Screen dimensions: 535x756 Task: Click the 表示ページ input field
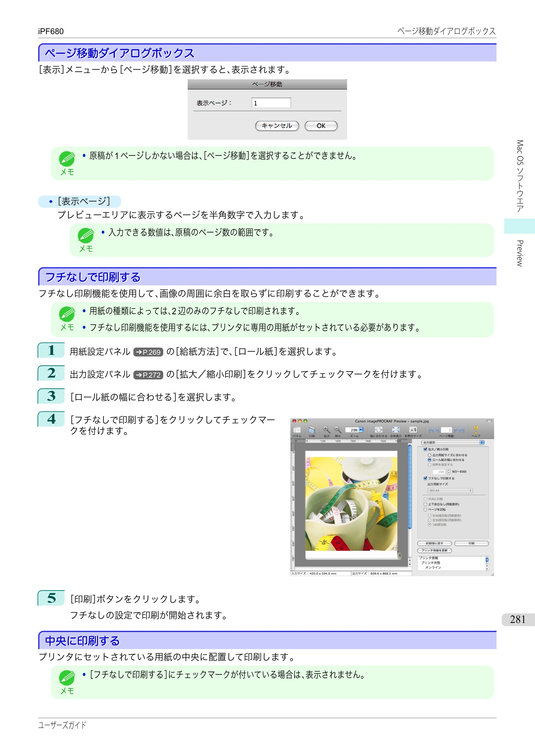[271, 103]
